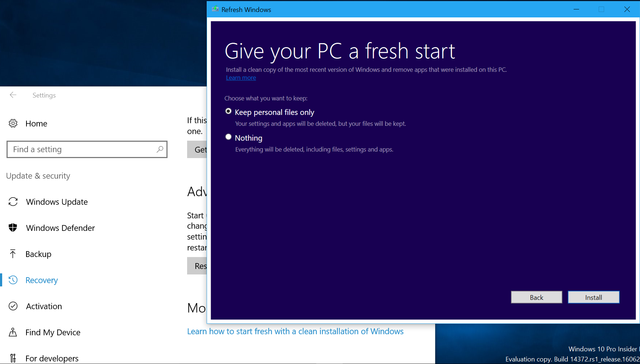
Task: Open clean installation of Windows link
Action: click(x=295, y=331)
